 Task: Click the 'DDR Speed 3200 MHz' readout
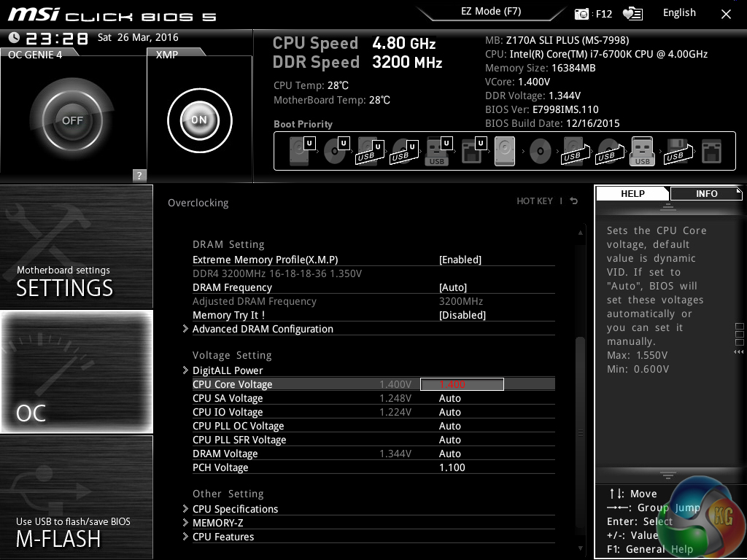357,63
